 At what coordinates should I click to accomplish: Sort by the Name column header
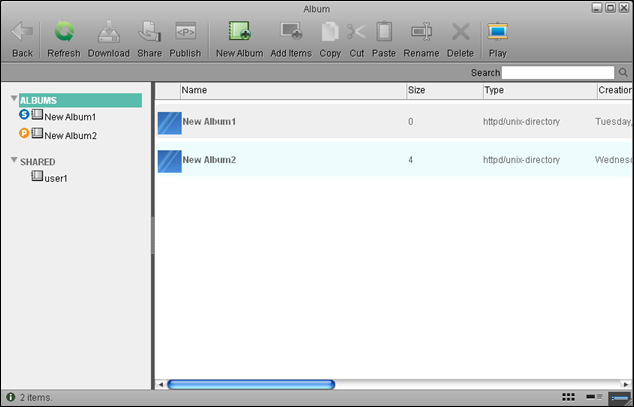[x=290, y=91]
